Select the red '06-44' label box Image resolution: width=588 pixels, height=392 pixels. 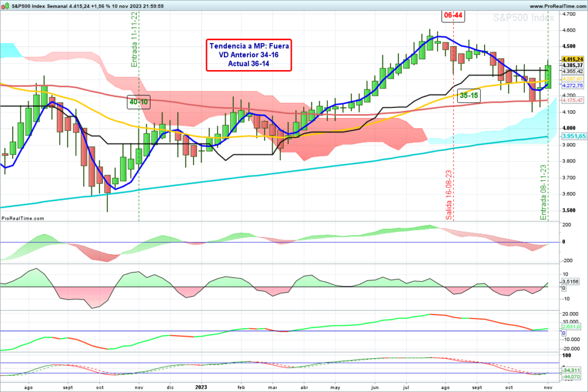point(453,15)
